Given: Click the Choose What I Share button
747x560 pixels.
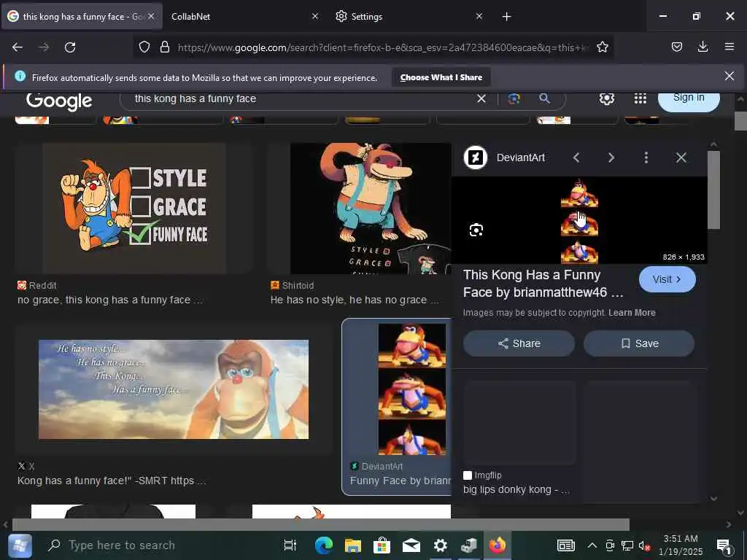Looking at the screenshot, I should 441,77.
